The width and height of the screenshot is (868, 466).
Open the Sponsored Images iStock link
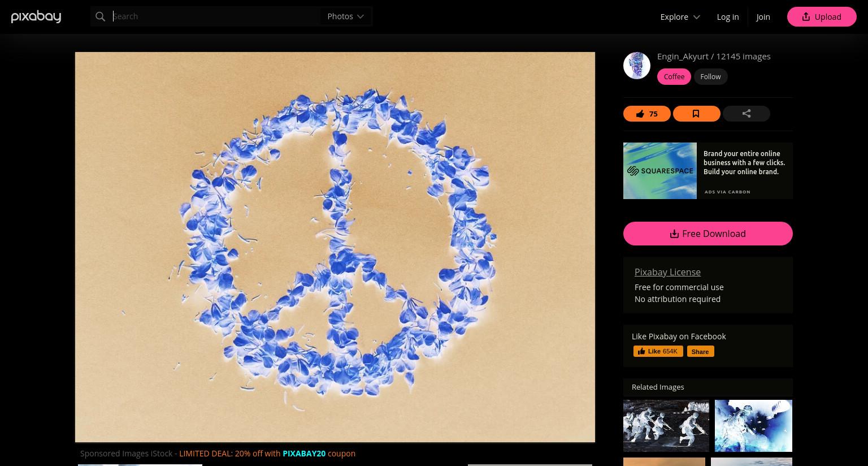tap(127, 454)
